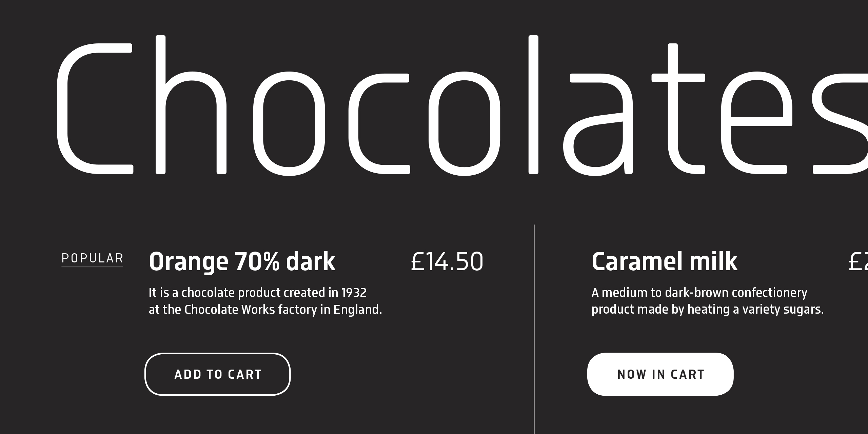This screenshot has height=434, width=868.
Task: Select the "Orange 70% dark" product title
Action: [242, 261]
